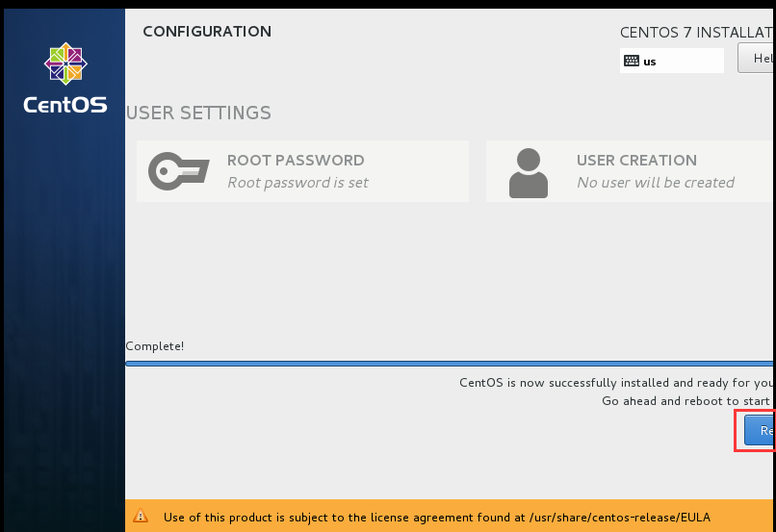
Task: Click the CENTOS 7 INSTALLATION title
Action: 696,32
